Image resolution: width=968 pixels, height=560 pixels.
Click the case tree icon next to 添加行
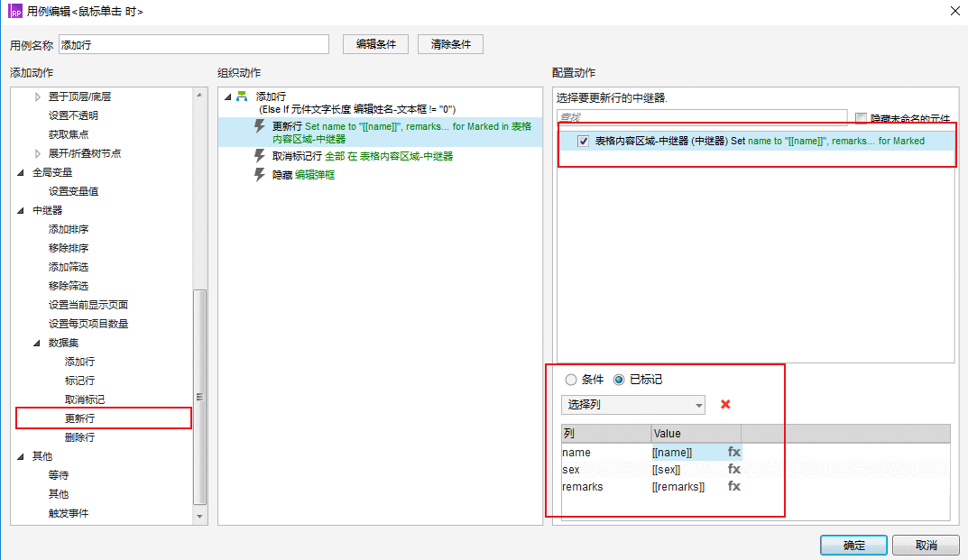click(x=242, y=96)
